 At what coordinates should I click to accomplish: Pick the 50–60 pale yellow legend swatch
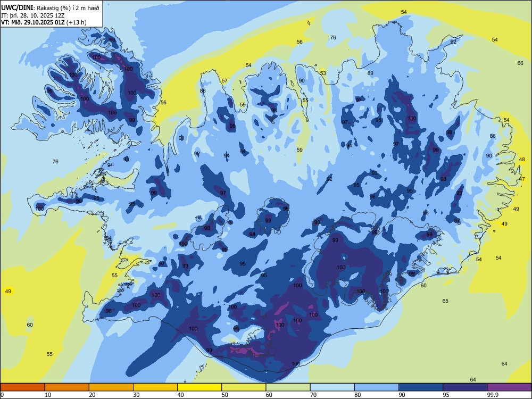coord(244,387)
